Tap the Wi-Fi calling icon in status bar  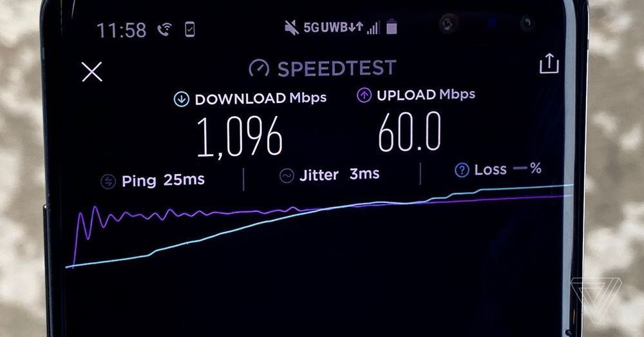[164, 30]
